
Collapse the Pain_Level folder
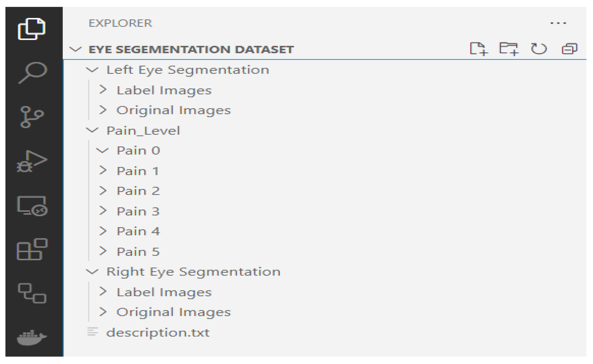click(x=92, y=130)
